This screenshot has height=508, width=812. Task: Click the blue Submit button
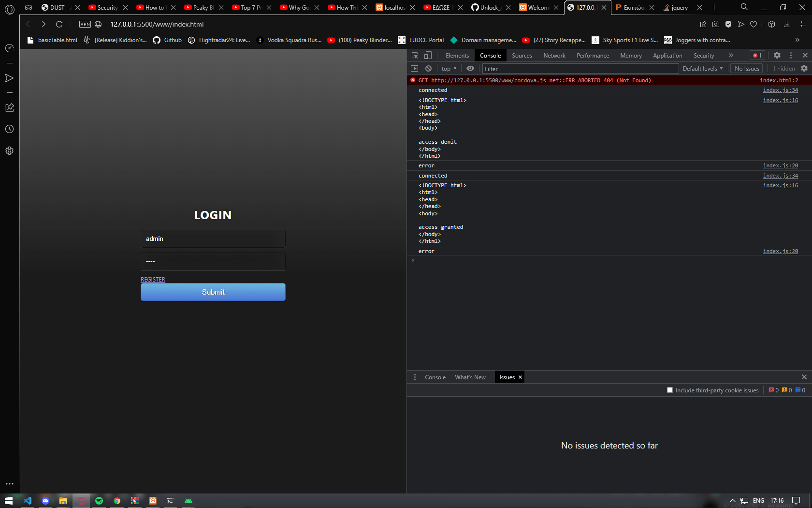point(213,292)
